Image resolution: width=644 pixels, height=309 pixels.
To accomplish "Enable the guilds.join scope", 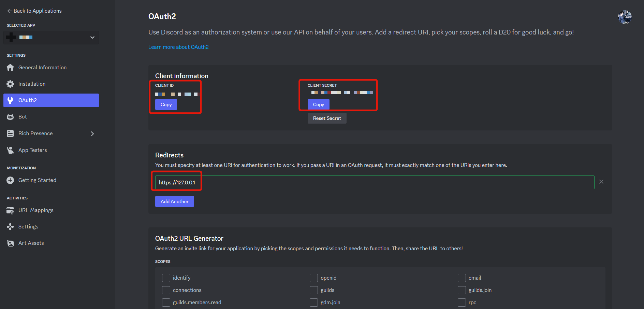I will (462, 290).
